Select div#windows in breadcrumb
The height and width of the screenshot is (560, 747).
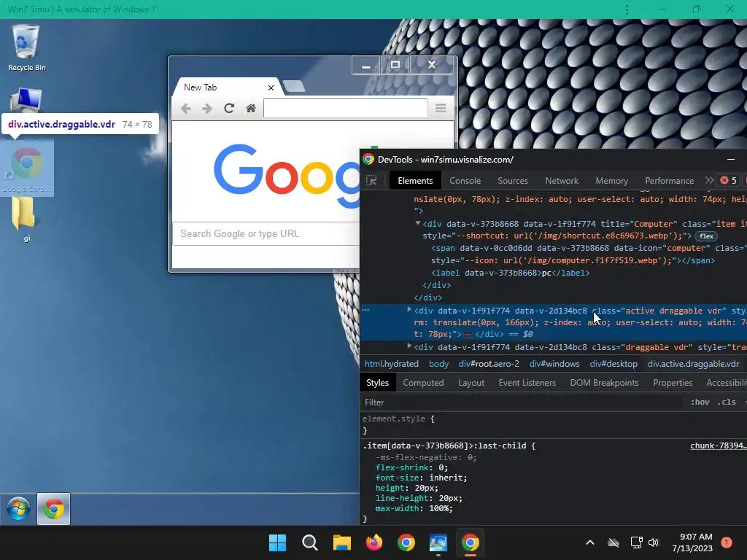click(x=554, y=364)
